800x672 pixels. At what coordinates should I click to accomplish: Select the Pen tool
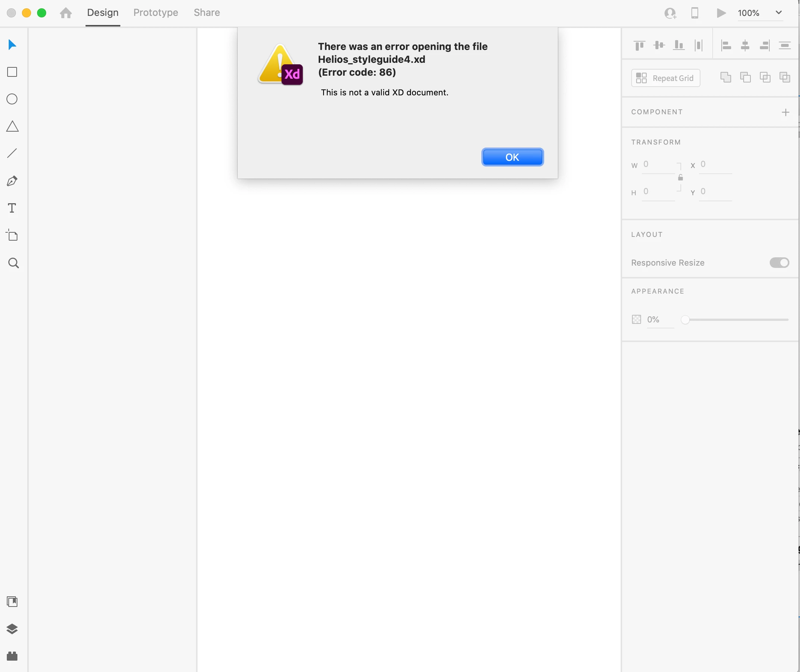[12, 181]
